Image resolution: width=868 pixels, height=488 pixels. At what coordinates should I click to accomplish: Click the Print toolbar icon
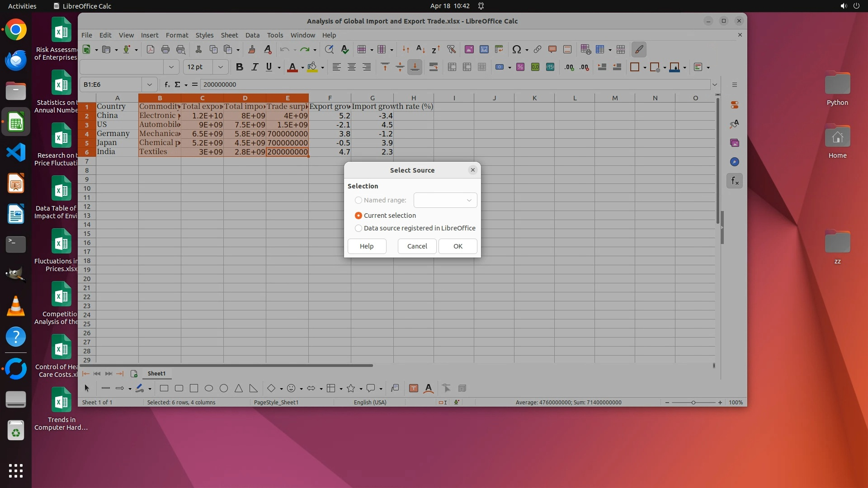pyautogui.click(x=165, y=49)
